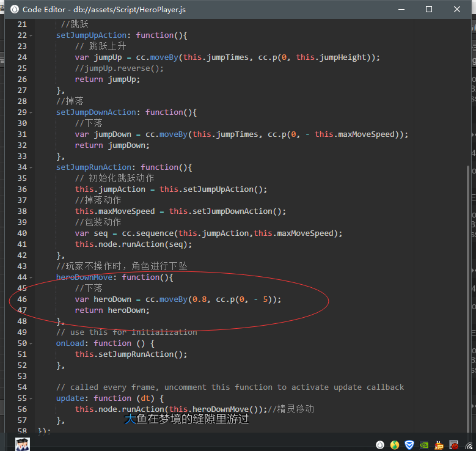This screenshot has height=451, width=476.
Task: Click the 'heroDownMove' property name on line 44
Action: 84,277
